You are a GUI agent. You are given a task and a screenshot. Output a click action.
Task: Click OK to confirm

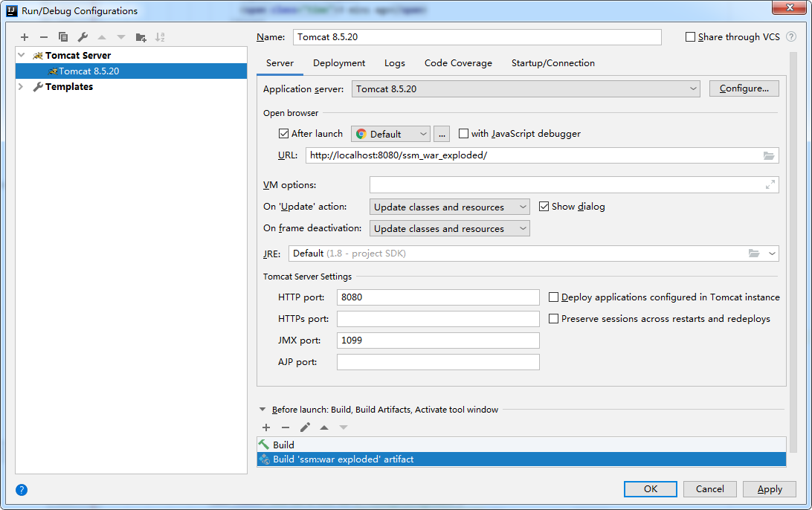point(651,489)
